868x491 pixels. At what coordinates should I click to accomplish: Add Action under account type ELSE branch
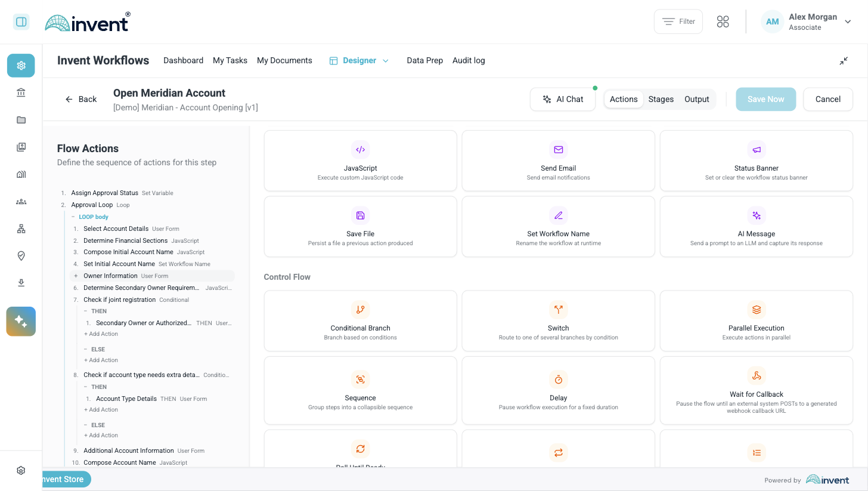tap(101, 436)
